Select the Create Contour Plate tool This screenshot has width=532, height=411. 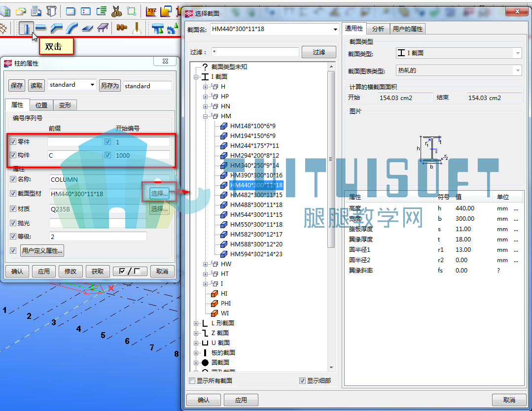click(x=88, y=28)
